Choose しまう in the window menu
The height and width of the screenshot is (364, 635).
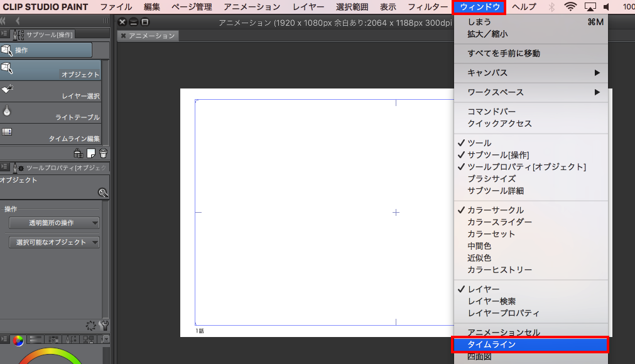[531, 22]
